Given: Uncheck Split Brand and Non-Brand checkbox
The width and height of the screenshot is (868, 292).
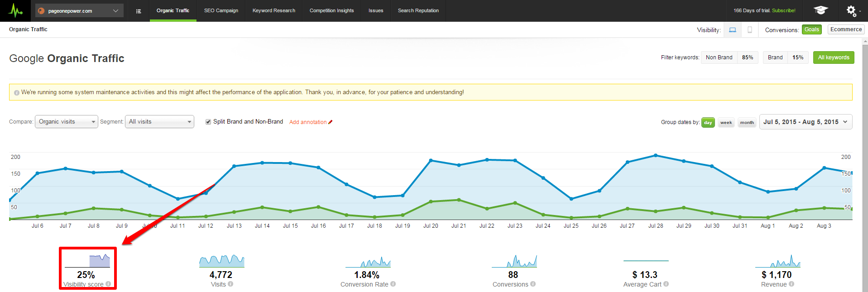Looking at the screenshot, I should point(208,122).
